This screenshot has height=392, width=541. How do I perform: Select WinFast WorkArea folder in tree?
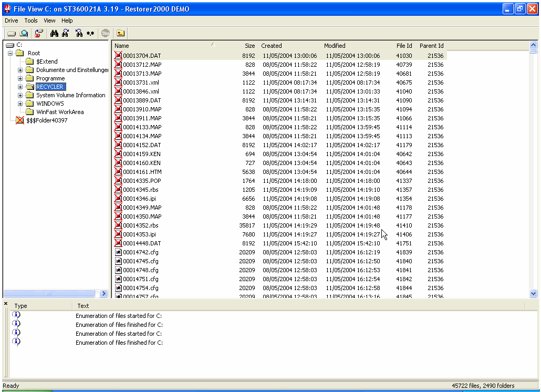click(60, 112)
